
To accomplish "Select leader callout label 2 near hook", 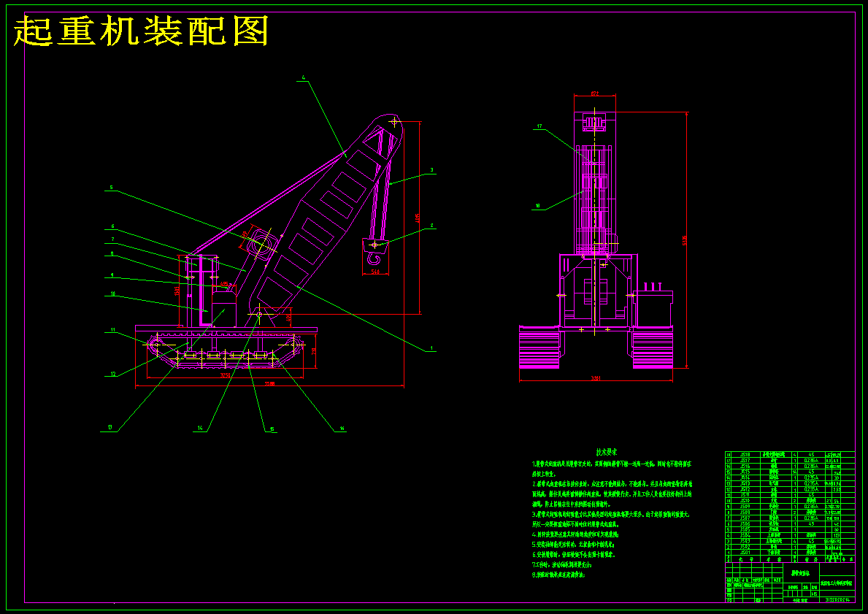I will point(432,226).
